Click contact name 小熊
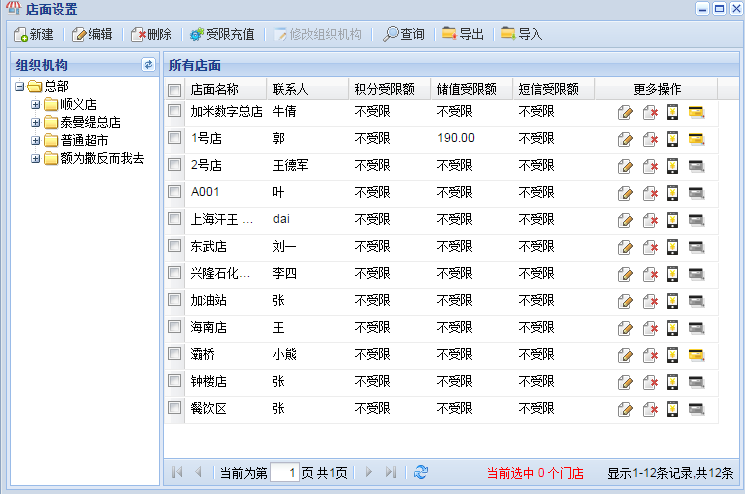 click(x=285, y=354)
